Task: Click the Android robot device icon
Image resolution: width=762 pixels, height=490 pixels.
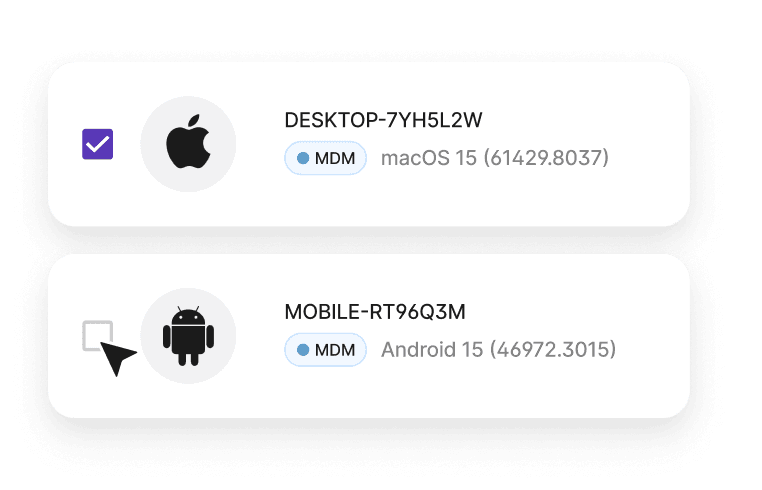Action: click(189, 335)
